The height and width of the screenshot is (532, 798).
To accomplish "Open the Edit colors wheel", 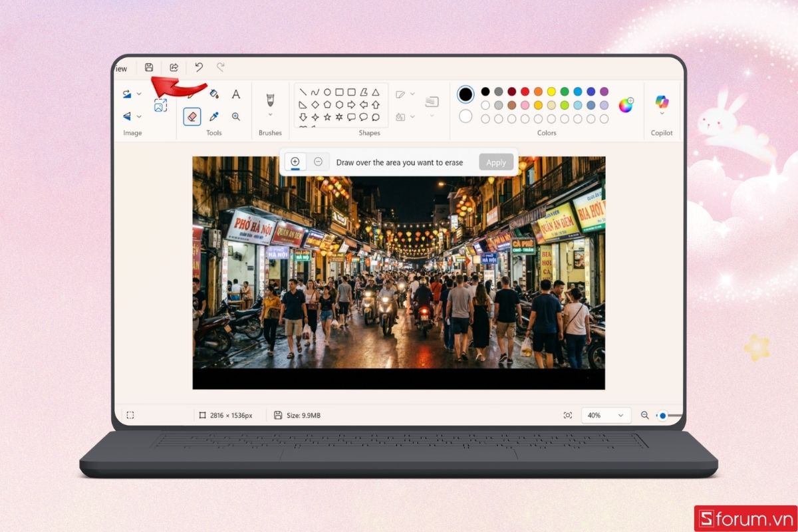I will 626,105.
